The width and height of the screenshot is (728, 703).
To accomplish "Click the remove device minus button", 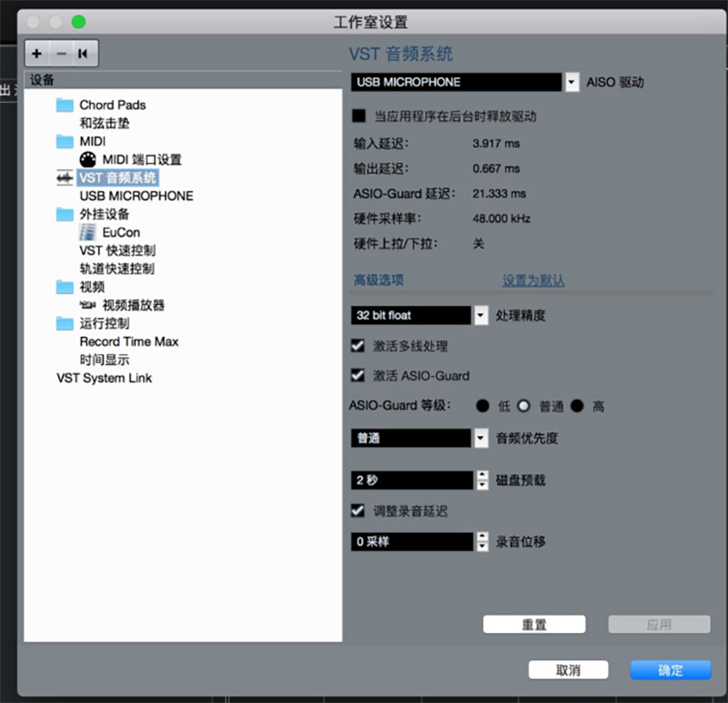I will tap(61, 54).
